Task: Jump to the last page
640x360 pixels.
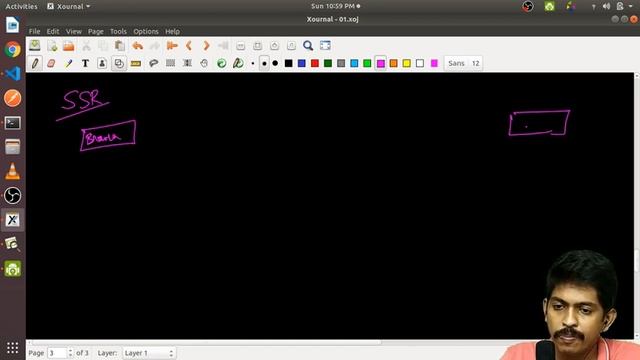Action: point(223,46)
